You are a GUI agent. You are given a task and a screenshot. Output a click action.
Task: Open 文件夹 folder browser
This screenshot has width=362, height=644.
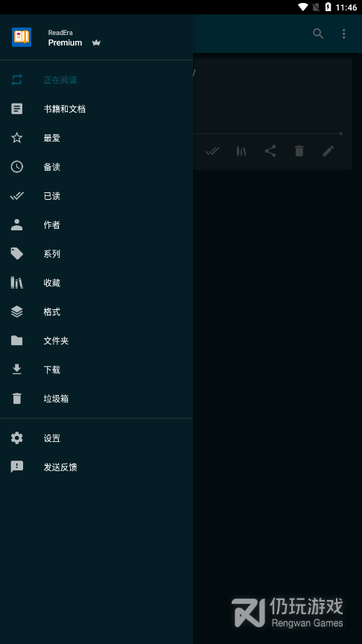tap(96, 341)
